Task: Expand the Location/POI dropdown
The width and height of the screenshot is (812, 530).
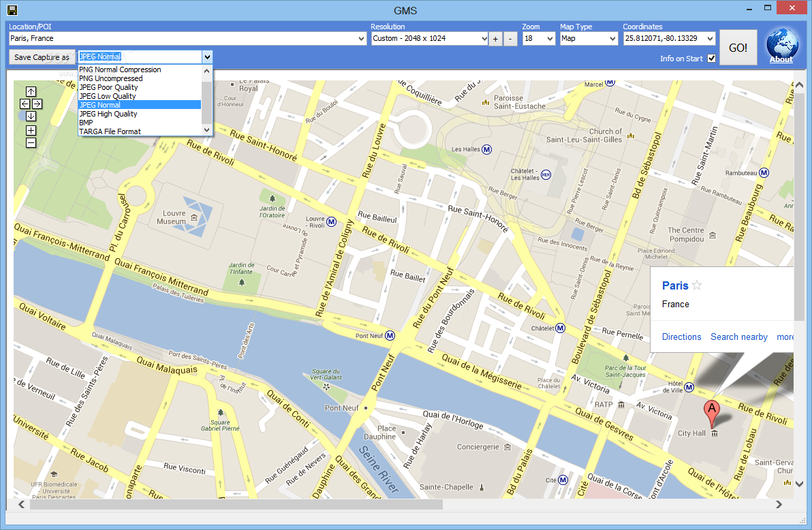Action: click(361, 39)
